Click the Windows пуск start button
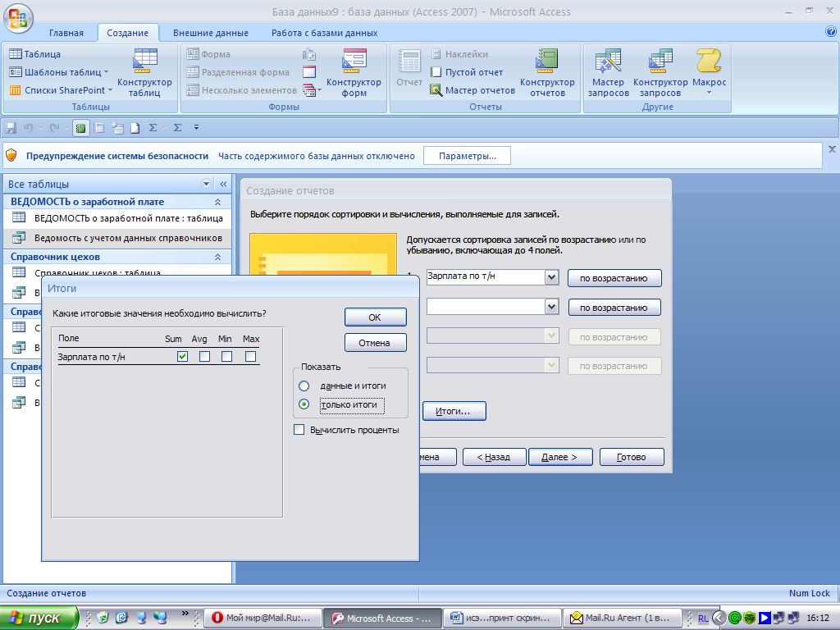 point(39,618)
